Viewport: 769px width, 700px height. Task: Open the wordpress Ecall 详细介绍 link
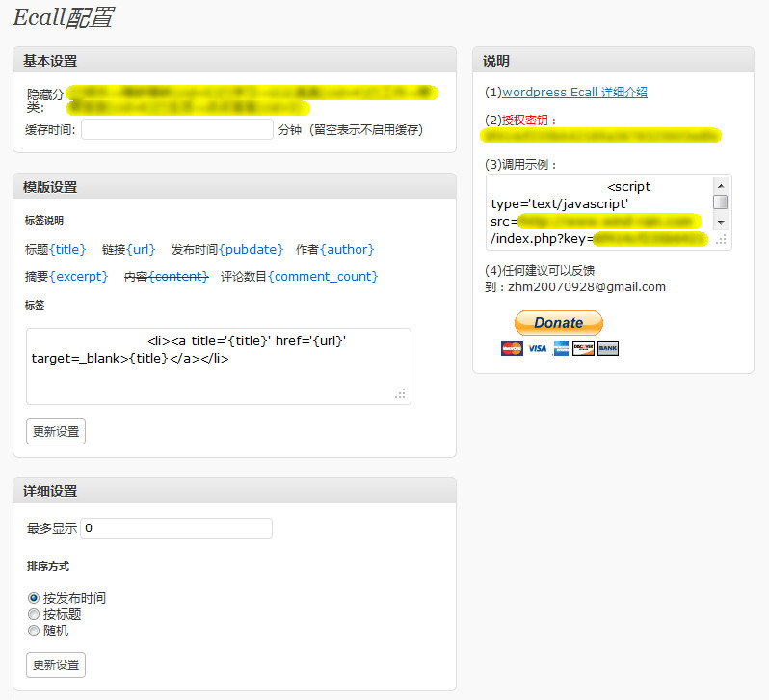(x=574, y=93)
